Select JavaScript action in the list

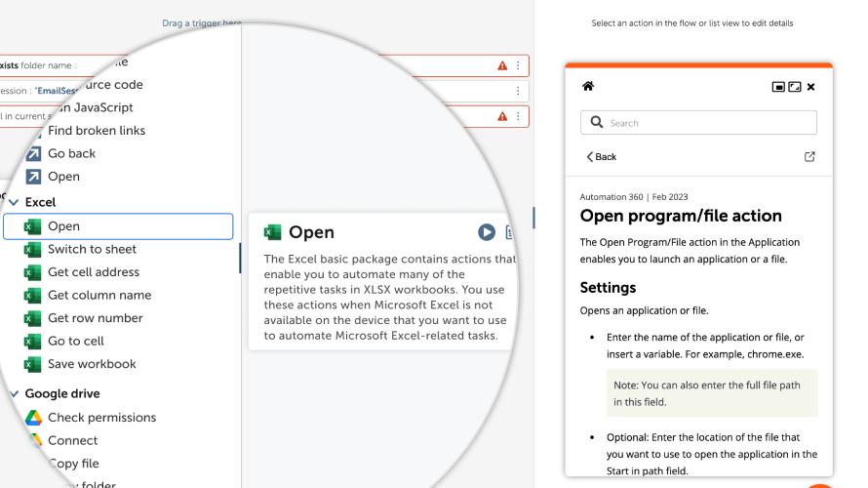coord(97,107)
